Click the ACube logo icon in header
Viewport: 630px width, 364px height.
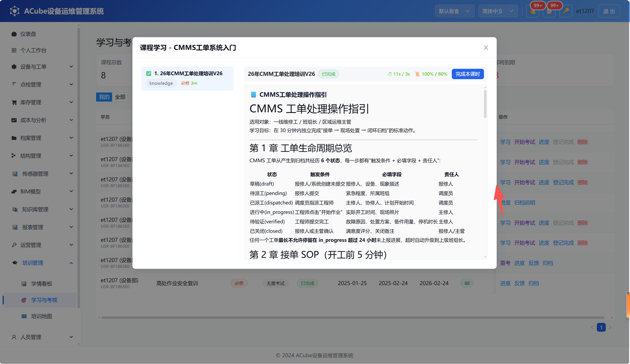15,11
